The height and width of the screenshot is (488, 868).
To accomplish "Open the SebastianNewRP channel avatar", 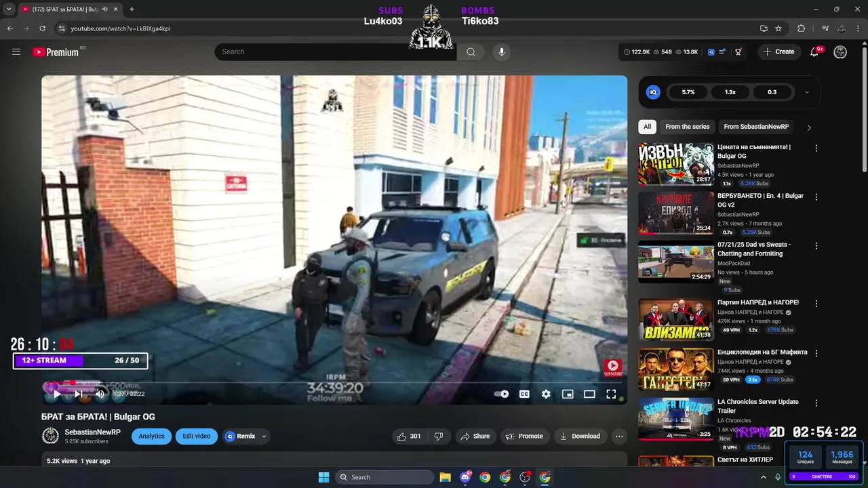I will pos(50,436).
